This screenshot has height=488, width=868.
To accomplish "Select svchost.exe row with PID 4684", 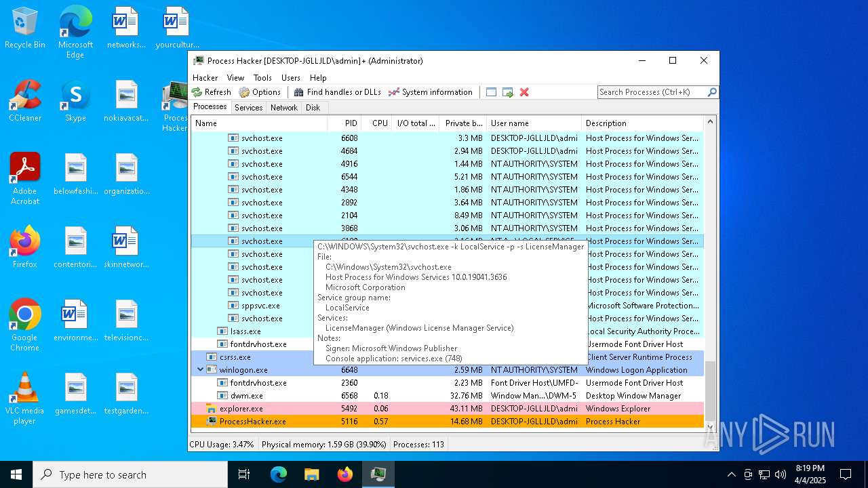I will (x=448, y=151).
